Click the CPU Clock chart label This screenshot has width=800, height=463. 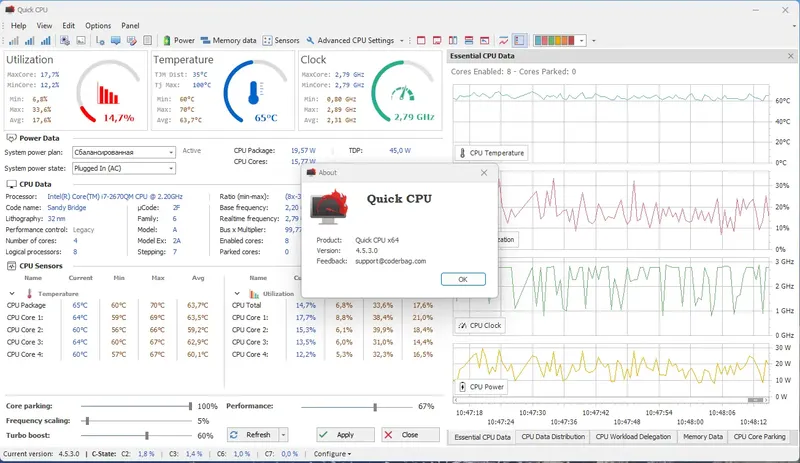coord(479,325)
